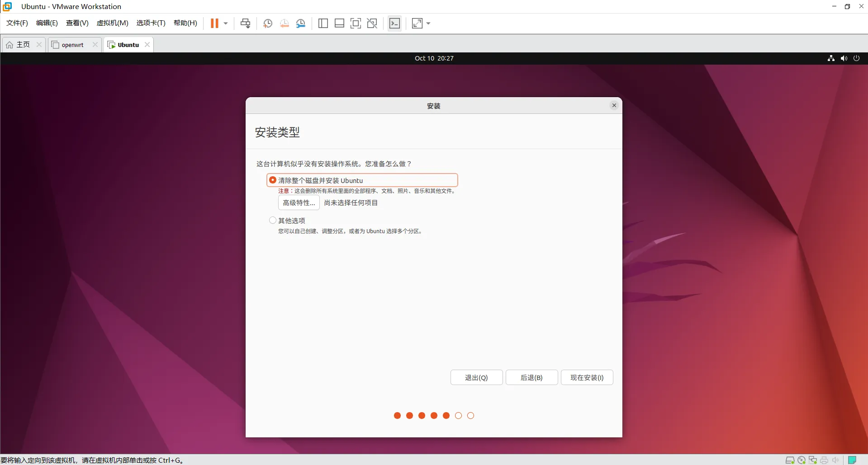Click the network adapter status icon

coord(813,460)
